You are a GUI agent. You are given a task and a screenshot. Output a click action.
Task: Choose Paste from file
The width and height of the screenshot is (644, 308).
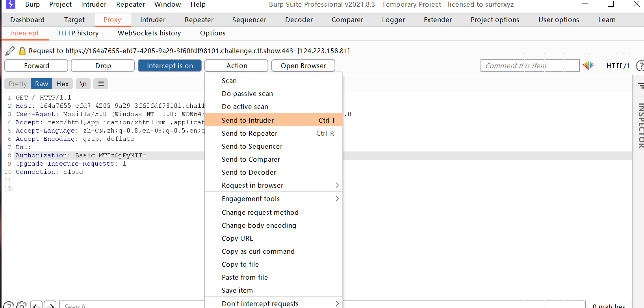pyautogui.click(x=274, y=277)
